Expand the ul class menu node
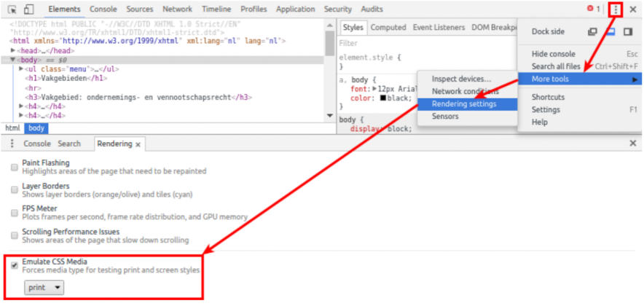 (x=22, y=69)
